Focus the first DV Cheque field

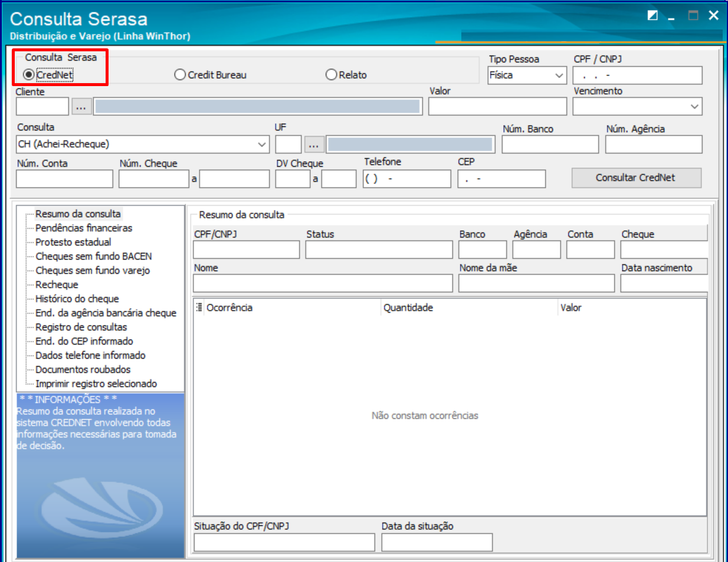tap(293, 179)
